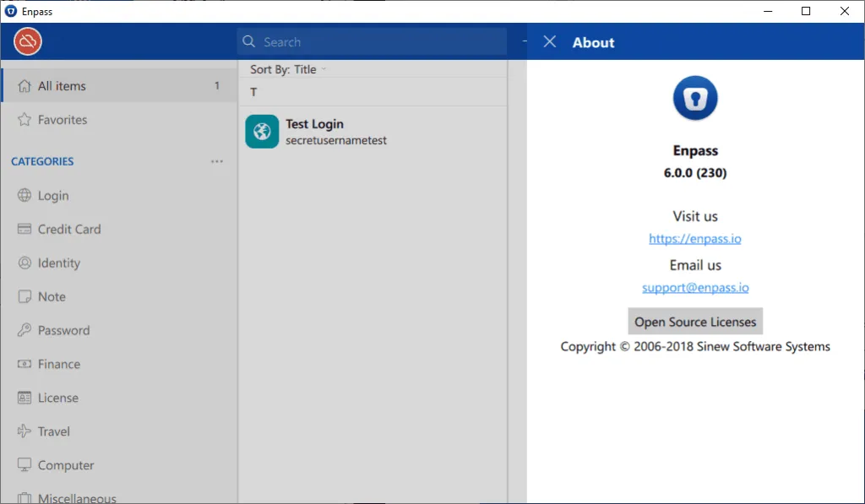Open the Test Login item globe icon

coord(262,131)
